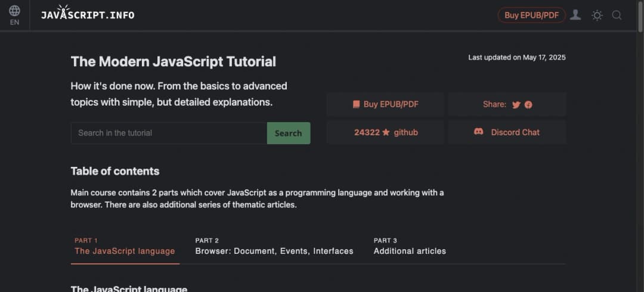Focus the 'Search in the tutorial' field
Image resolution: width=644 pixels, height=292 pixels.
point(169,133)
